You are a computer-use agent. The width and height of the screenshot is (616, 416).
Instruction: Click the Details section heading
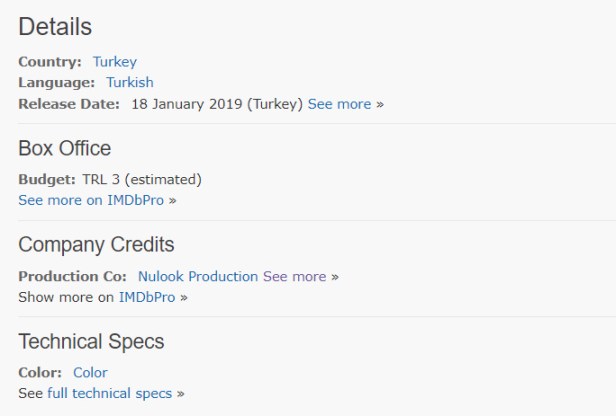pos(55,27)
